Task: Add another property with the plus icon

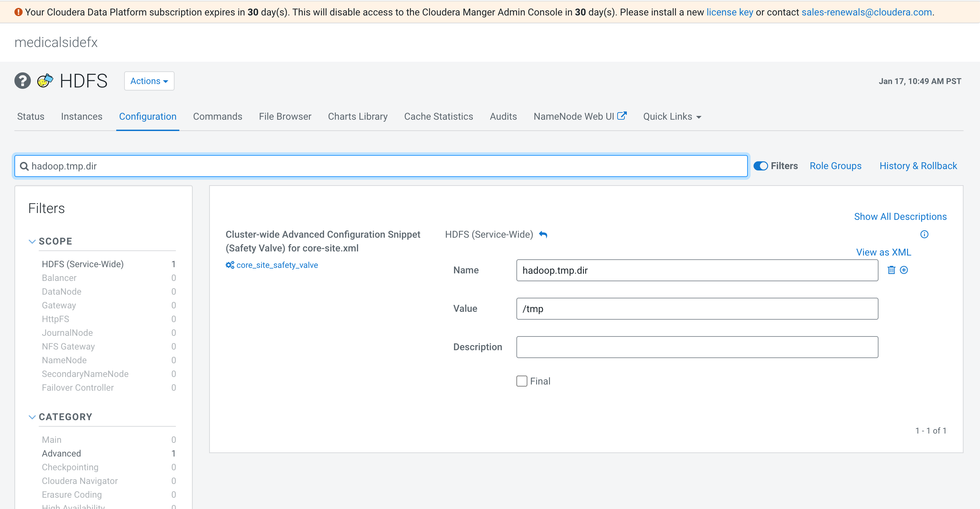Action: point(904,270)
